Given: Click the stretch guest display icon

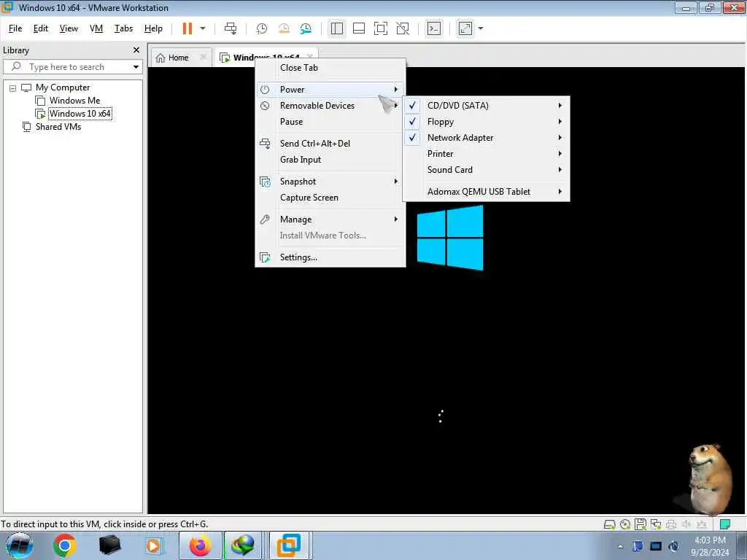Looking at the screenshot, I should click(465, 28).
